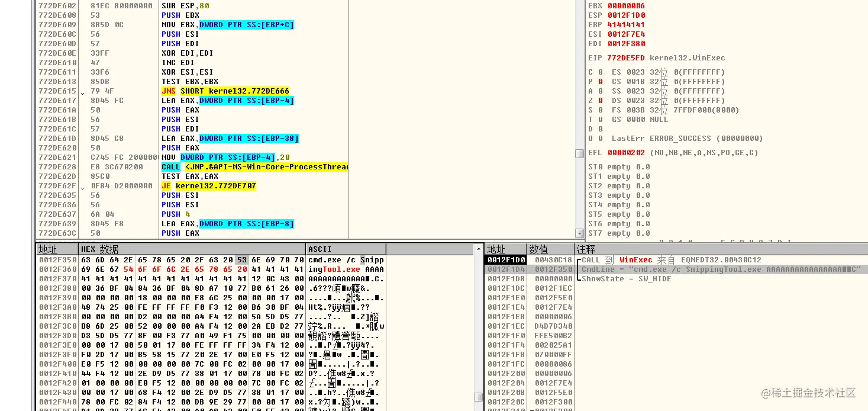Select JE kernel32.772DE707 instruction
The height and width of the screenshot is (411, 868).
pos(209,186)
